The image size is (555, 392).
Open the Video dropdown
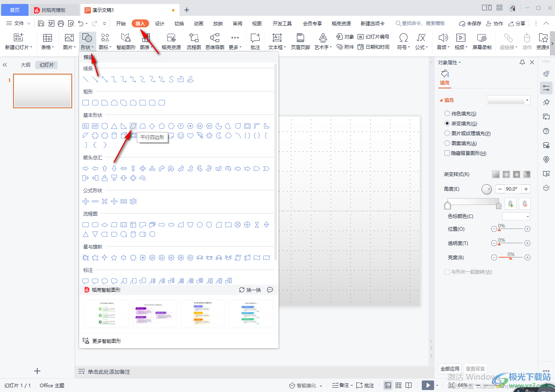click(x=461, y=47)
